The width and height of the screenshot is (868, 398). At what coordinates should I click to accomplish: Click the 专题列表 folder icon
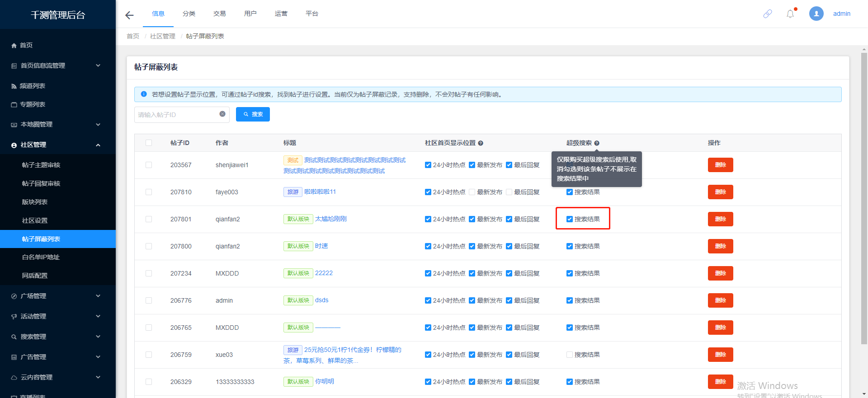[14, 105]
